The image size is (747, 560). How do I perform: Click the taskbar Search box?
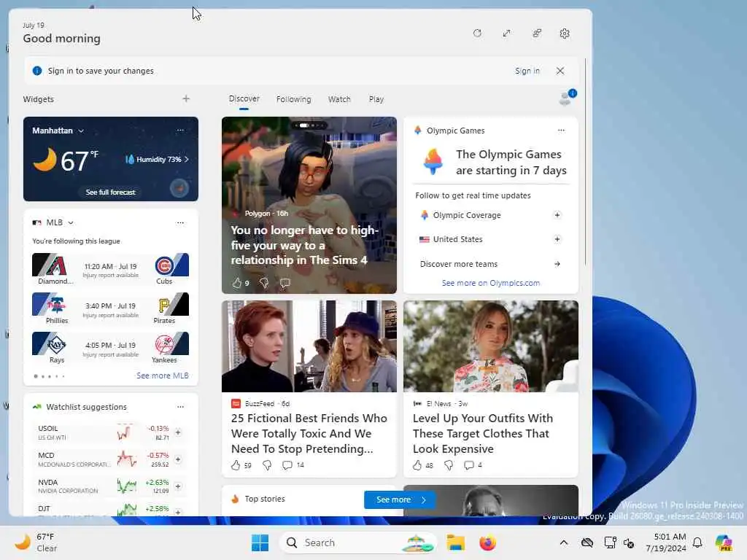pos(357,542)
